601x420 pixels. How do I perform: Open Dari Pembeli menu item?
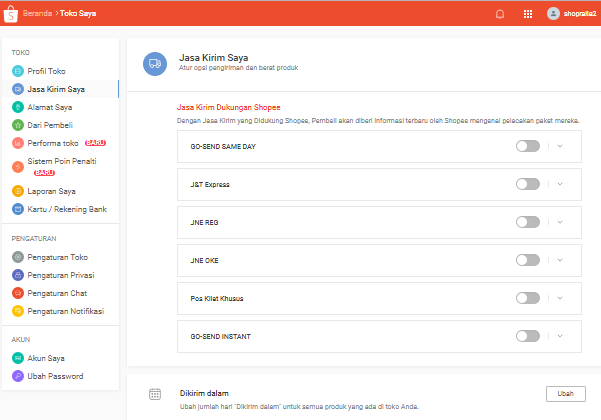point(50,125)
